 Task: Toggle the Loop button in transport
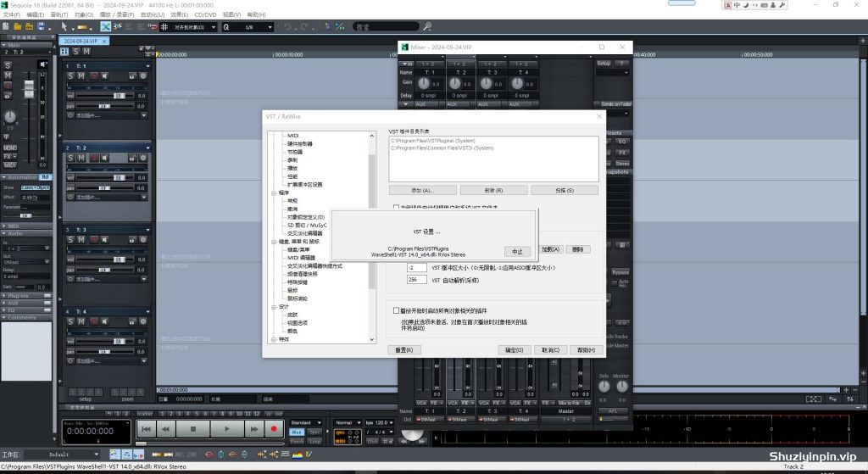click(x=315, y=441)
